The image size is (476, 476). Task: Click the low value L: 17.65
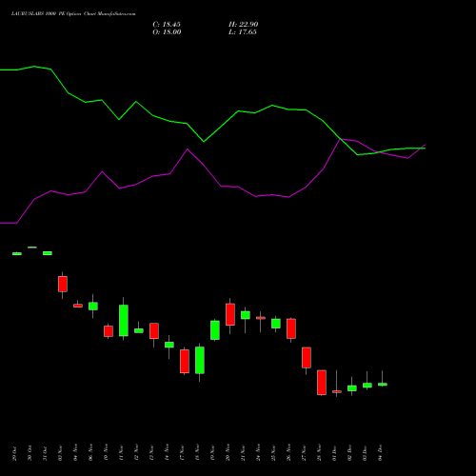pyautogui.click(x=243, y=32)
